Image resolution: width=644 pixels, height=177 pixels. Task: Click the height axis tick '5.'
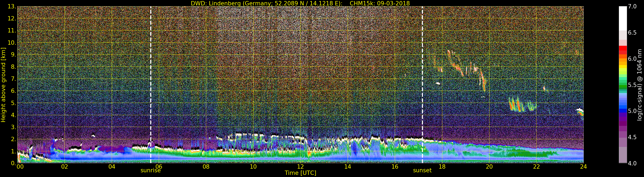click(14, 103)
